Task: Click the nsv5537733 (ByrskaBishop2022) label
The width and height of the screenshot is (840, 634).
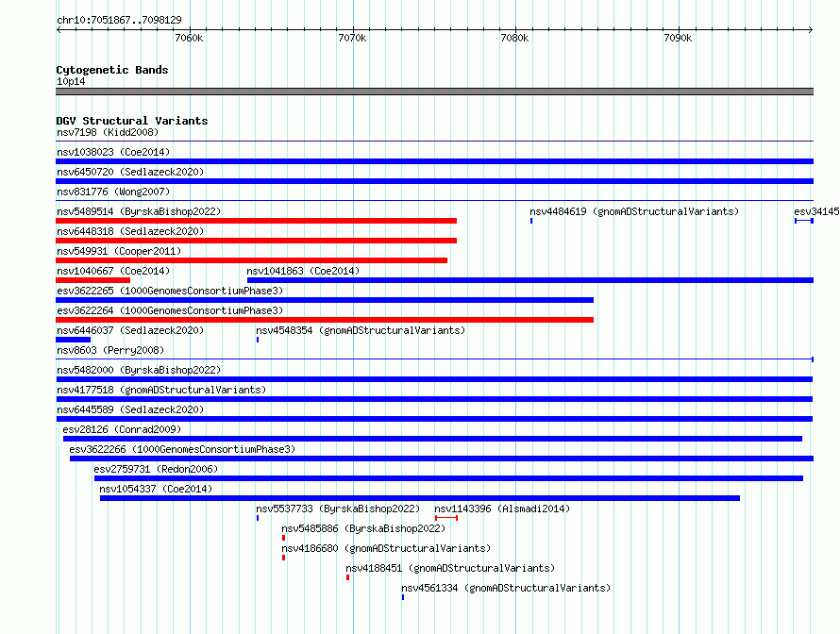Action: tap(338, 509)
